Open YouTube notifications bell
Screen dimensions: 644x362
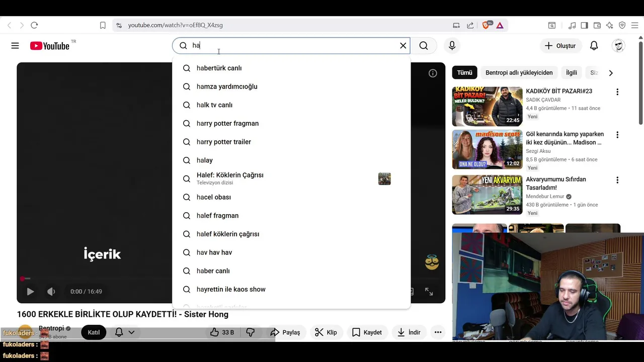coord(594,46)
